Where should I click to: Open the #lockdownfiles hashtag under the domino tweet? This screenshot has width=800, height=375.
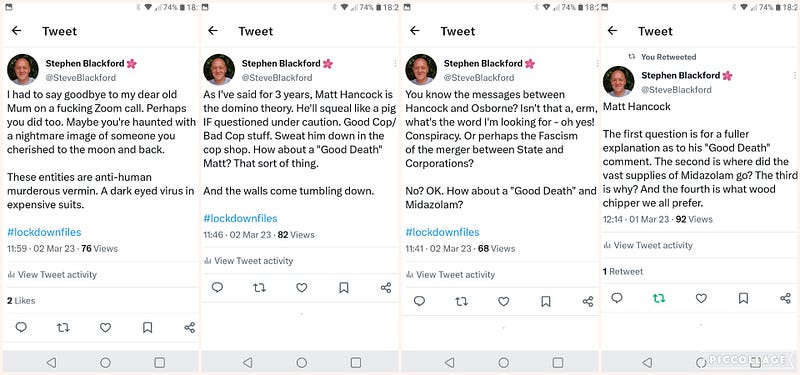coord(240,218)
